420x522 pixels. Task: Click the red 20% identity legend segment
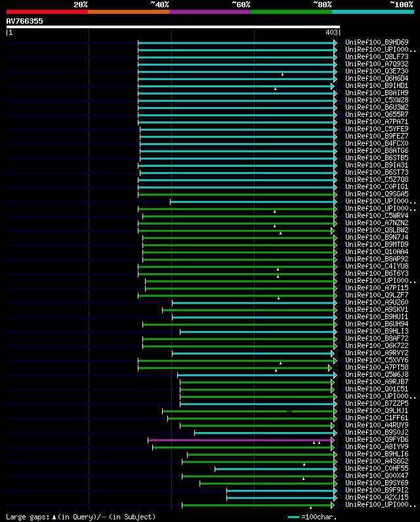pos(47,12)
